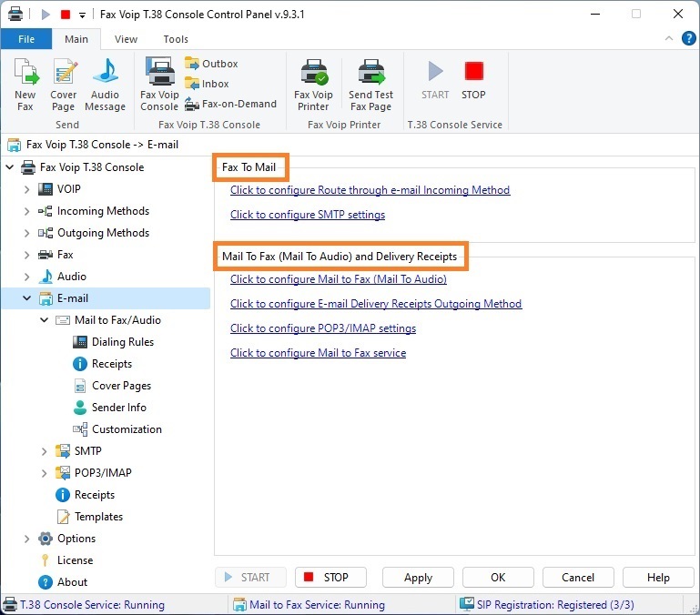The height and width of the screenshot is (615, 700).
Task: Open the Cover Page tool
Action: 64,85
